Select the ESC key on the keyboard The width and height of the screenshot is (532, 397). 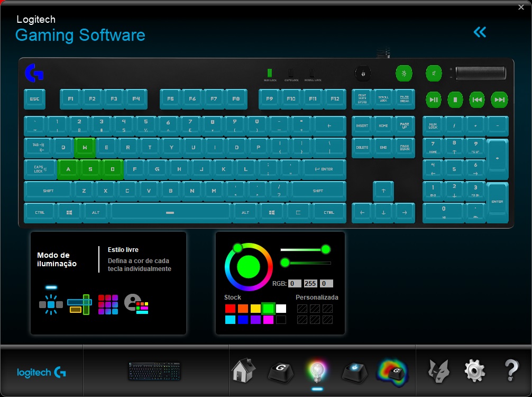(x=34, y=99)
